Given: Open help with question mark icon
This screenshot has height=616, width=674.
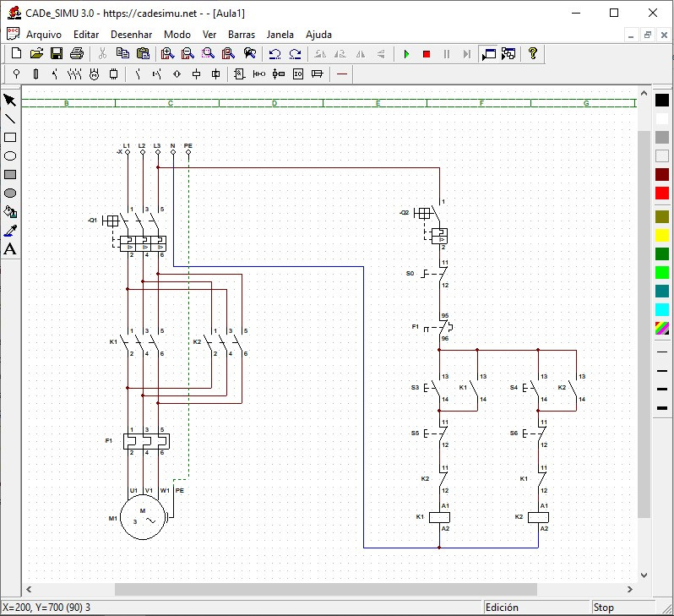Looking at the screenshot, I should [x=533, y=54].
